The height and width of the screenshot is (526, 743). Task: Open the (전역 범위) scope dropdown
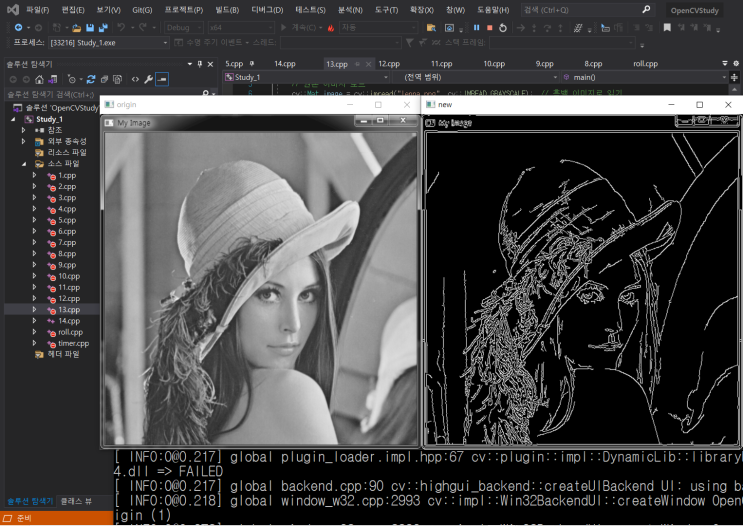(x=475, y=77)
